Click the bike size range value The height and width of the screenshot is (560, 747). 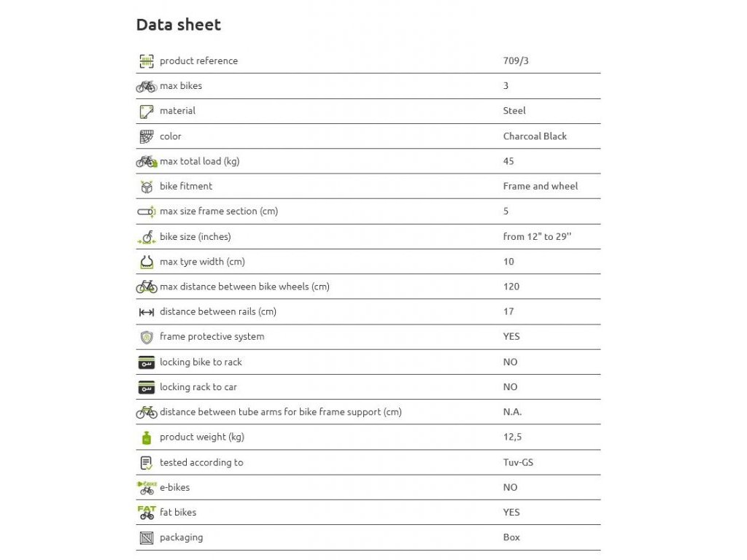(537, 236)
